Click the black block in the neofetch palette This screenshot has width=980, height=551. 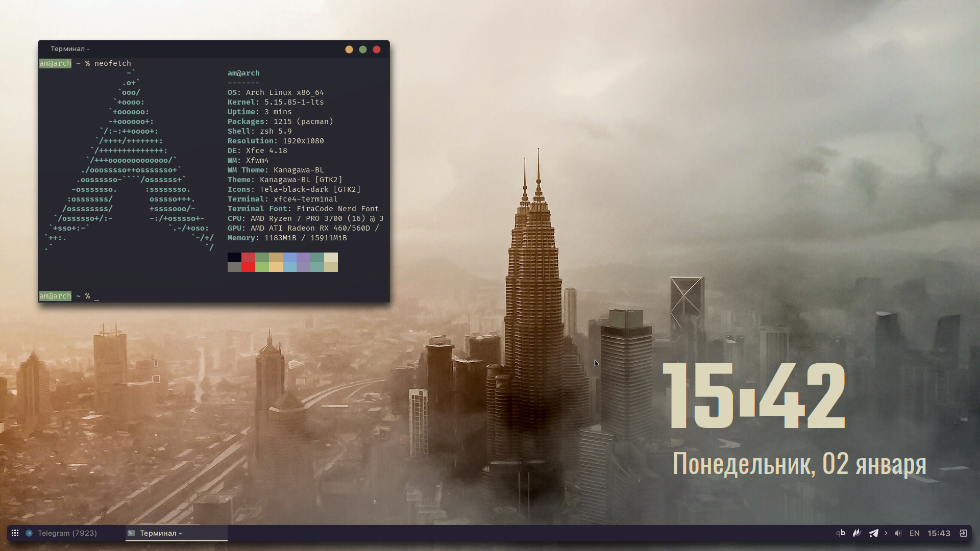[234, 257]
